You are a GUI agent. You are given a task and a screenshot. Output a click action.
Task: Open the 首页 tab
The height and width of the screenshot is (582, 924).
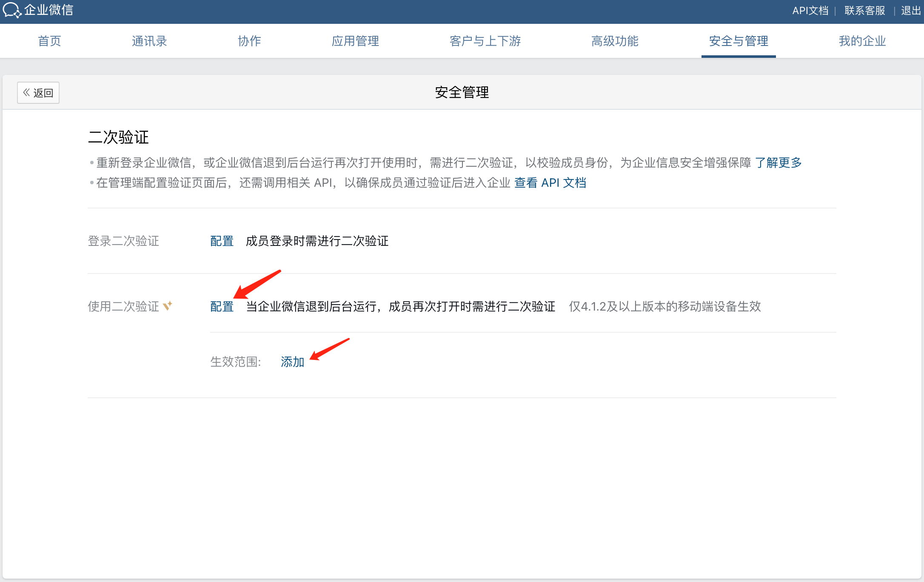pyautogui.click(x=49, y=41)
